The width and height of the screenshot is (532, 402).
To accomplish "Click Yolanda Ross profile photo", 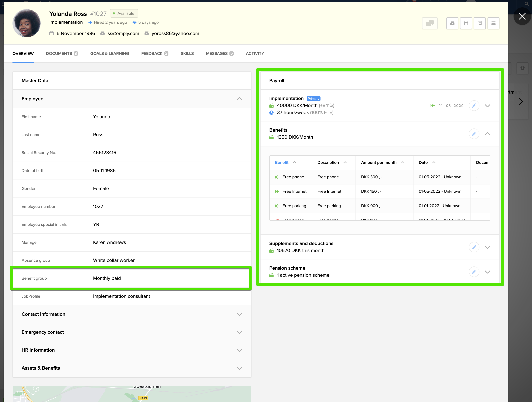I will [x=26, y=23].
